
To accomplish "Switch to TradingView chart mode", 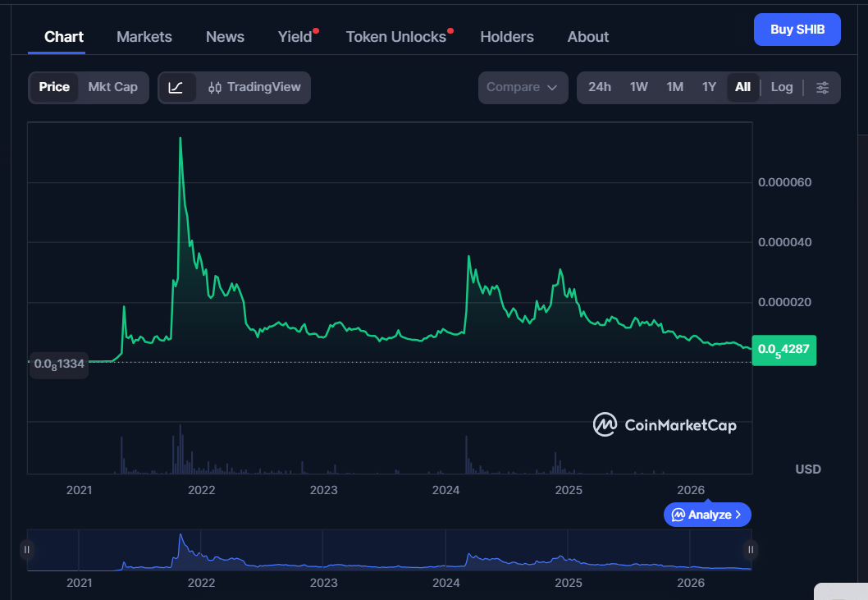I will coord(254,88).
